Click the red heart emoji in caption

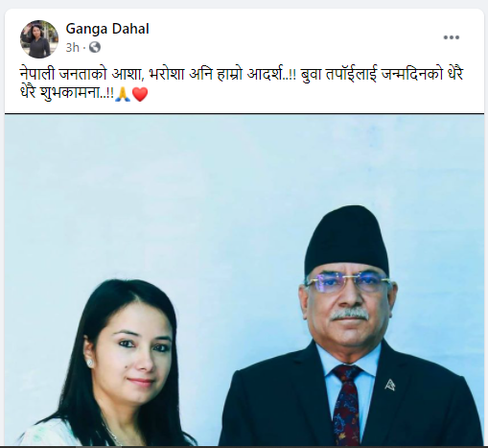click(x=140, y=95)
